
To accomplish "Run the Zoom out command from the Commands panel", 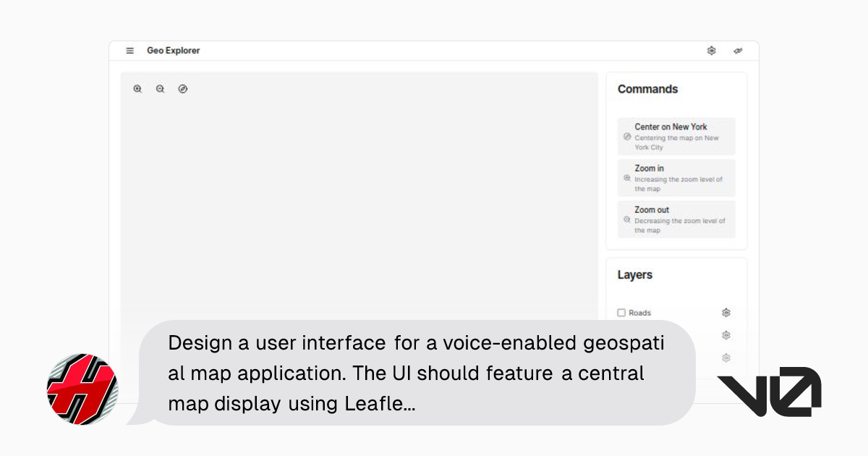I will [676, 219].
